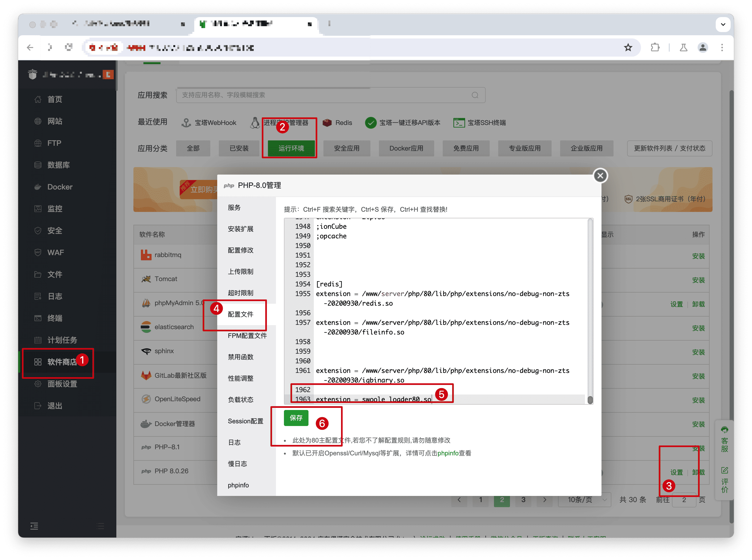Open recently used 宝塔一键迁移API版本
This screenshot has height=560, width=752.
pyautogui.click(x=403, y=123)
